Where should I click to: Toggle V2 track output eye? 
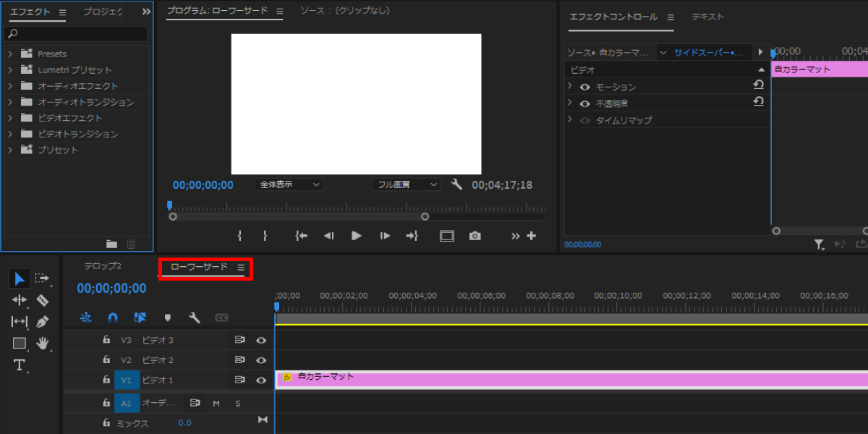click(x=261, y=359)
